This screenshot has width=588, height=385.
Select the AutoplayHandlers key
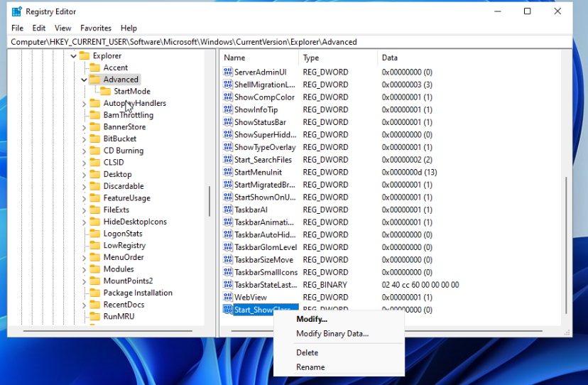135,103
